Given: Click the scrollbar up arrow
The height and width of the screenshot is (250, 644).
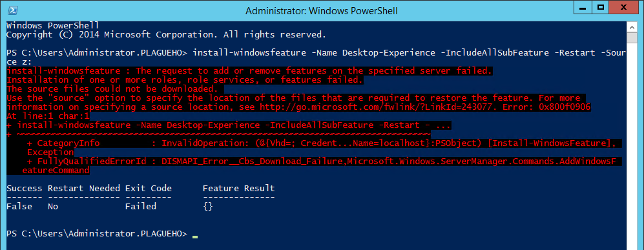Looking at the screenshot, I should tap(632, 27).
